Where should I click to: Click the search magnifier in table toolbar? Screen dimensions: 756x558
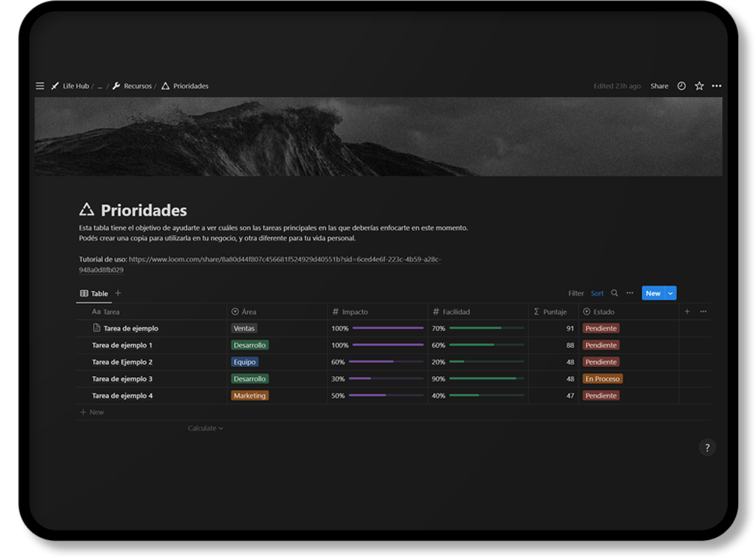614,293
